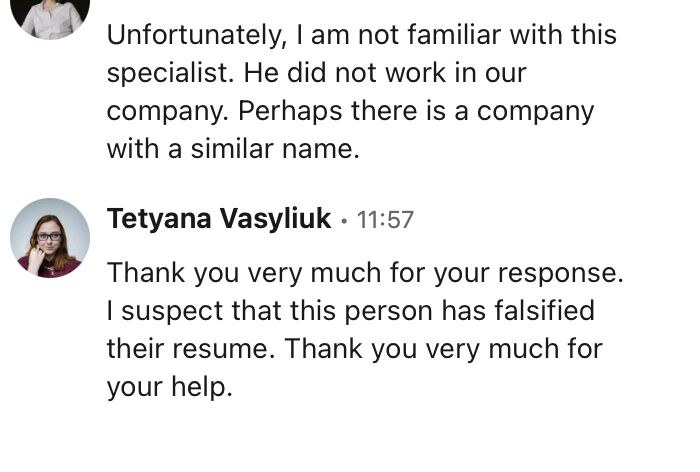Select the word "Perhaps" in first message
The height and width of the screenshot is (472, 700).
click(290, 112)
